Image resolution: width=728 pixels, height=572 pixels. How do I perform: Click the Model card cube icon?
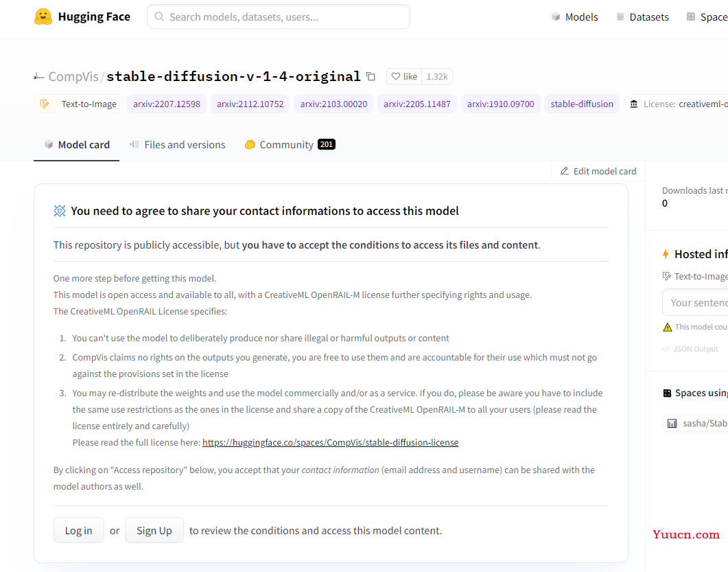[48, 144]
